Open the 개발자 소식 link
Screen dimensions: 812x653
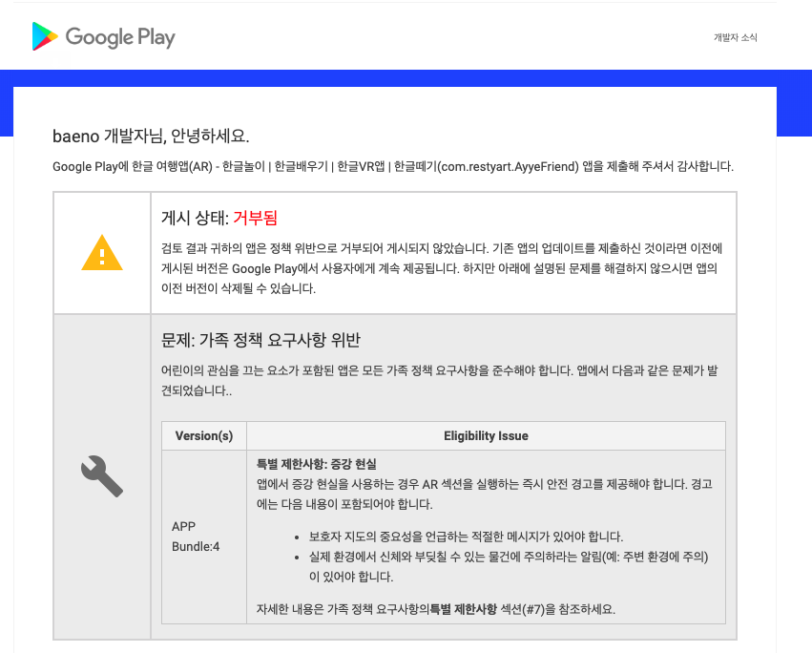[x=736, y=37]
